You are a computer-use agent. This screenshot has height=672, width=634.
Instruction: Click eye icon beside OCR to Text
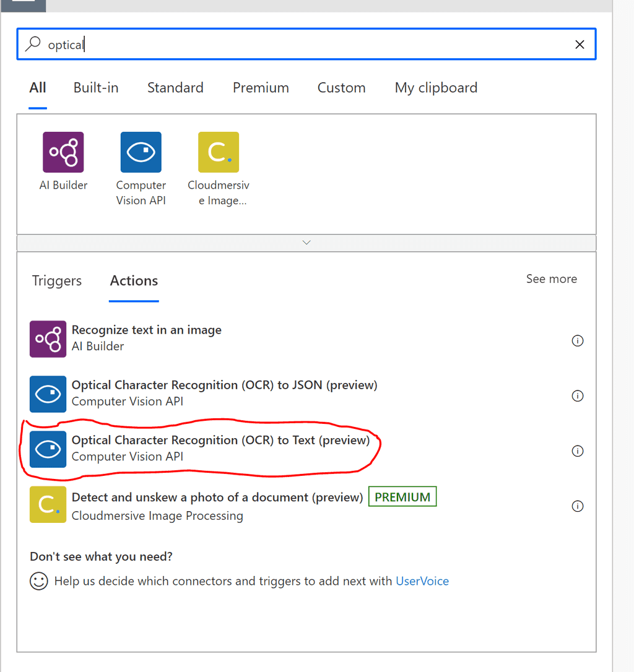48,449
